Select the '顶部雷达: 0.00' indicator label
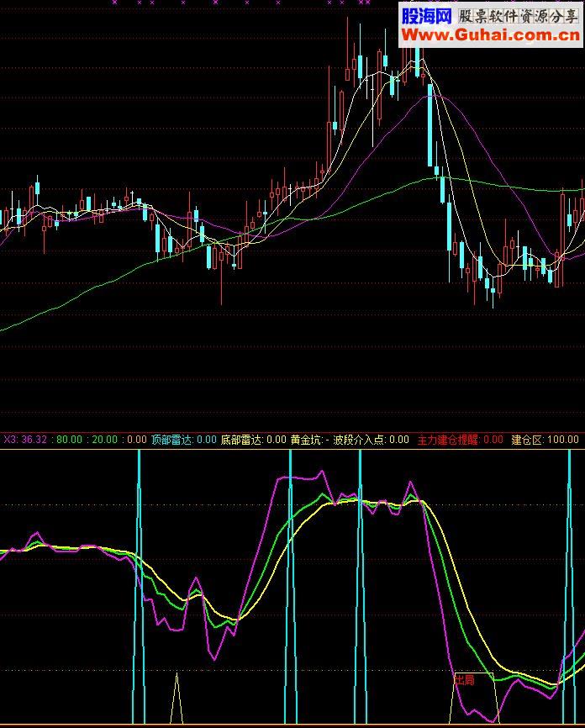585x728 pixels. tap(184, 439)
